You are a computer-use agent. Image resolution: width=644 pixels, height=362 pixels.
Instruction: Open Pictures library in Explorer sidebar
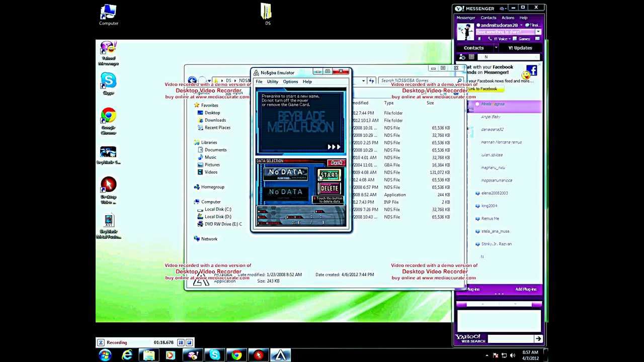point(212,164)
